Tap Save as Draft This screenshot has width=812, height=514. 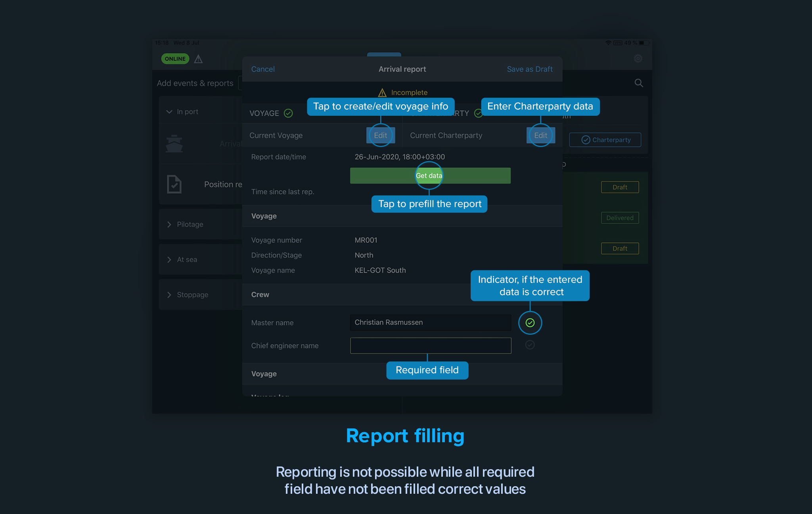(529, 69)
